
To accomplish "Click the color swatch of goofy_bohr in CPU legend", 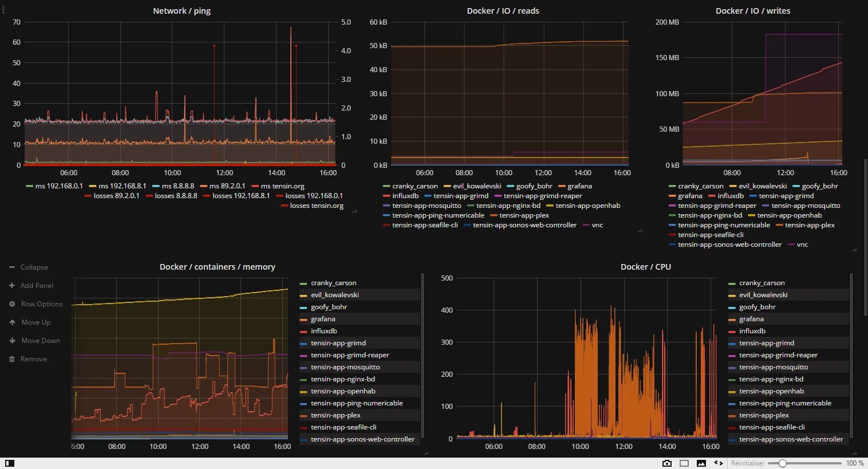I will tap(732, 307).
